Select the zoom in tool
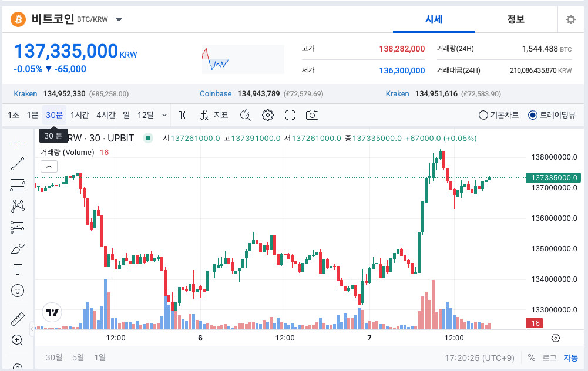The height and width of the screenshot is (371, 588). pyautogui.click(x=17, y=340)
